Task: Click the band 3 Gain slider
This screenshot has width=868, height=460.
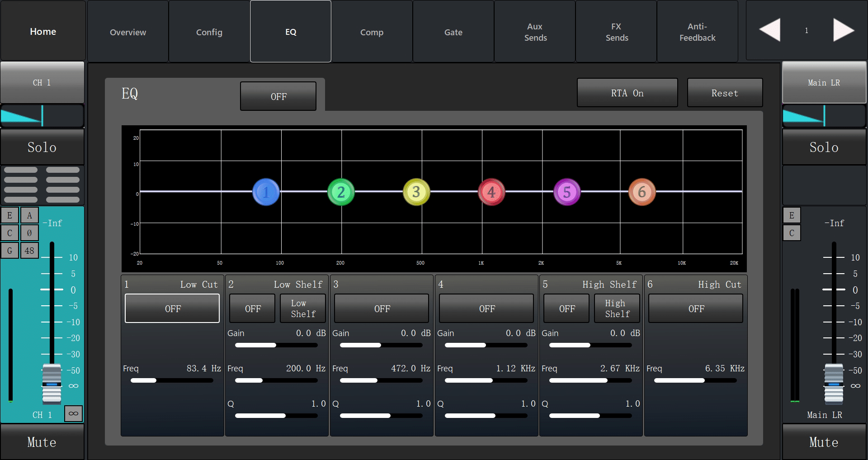Action: point(381,345)
